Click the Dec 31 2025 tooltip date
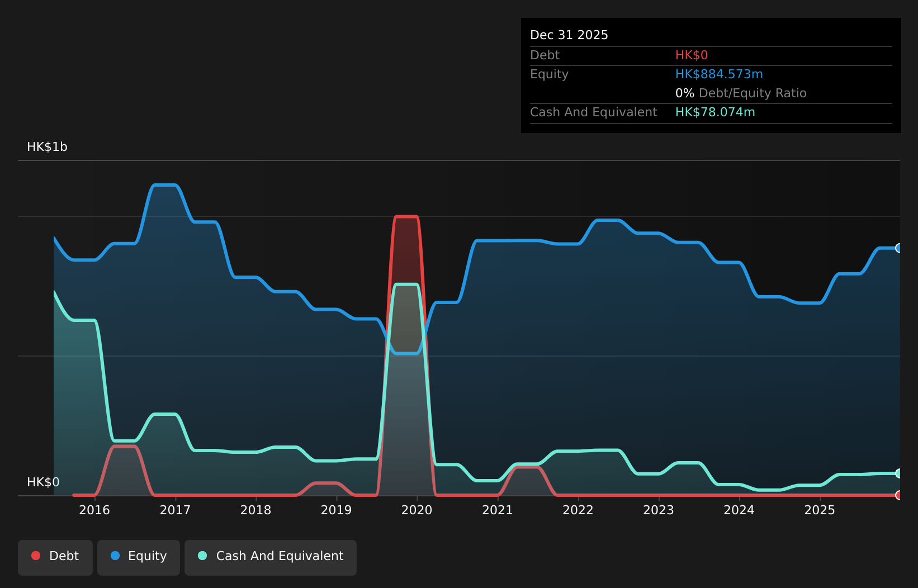Viewport: 918px width, 588px height. tap(569, 35)
